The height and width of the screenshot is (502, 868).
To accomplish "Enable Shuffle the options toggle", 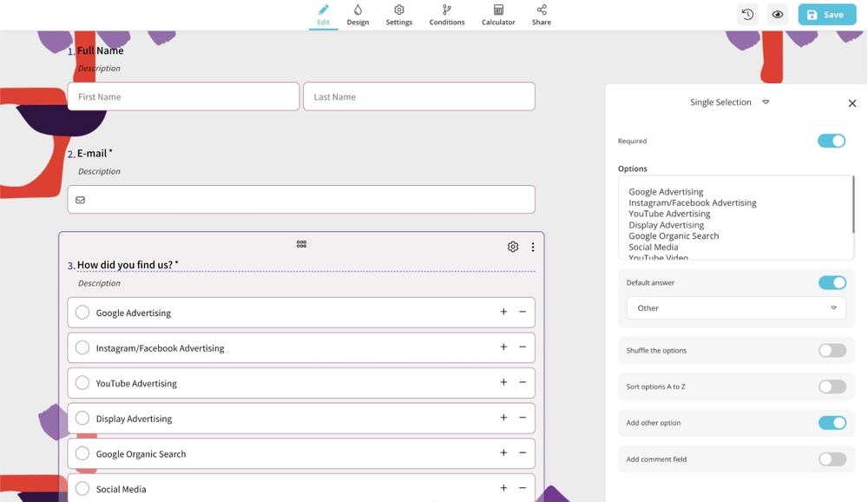I will click(x=832, y=351).
